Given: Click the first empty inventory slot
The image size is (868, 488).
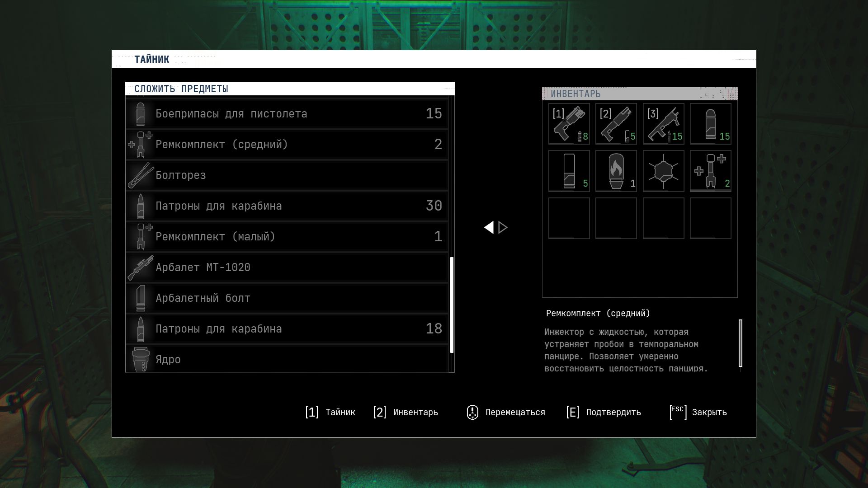Looking at the screenshot, I should tap(569, 218).
